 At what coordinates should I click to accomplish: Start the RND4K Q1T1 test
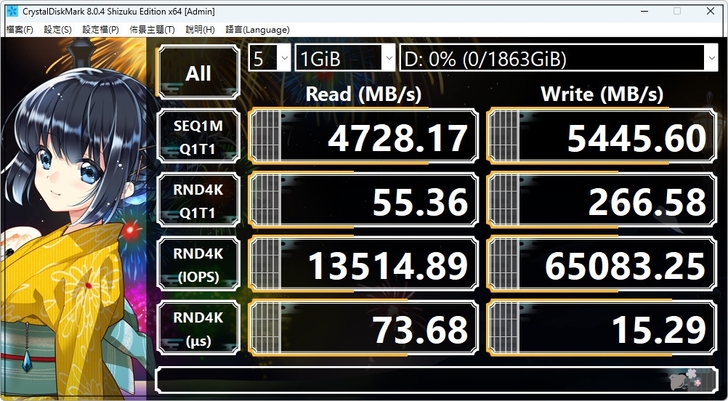click(198, 200)
